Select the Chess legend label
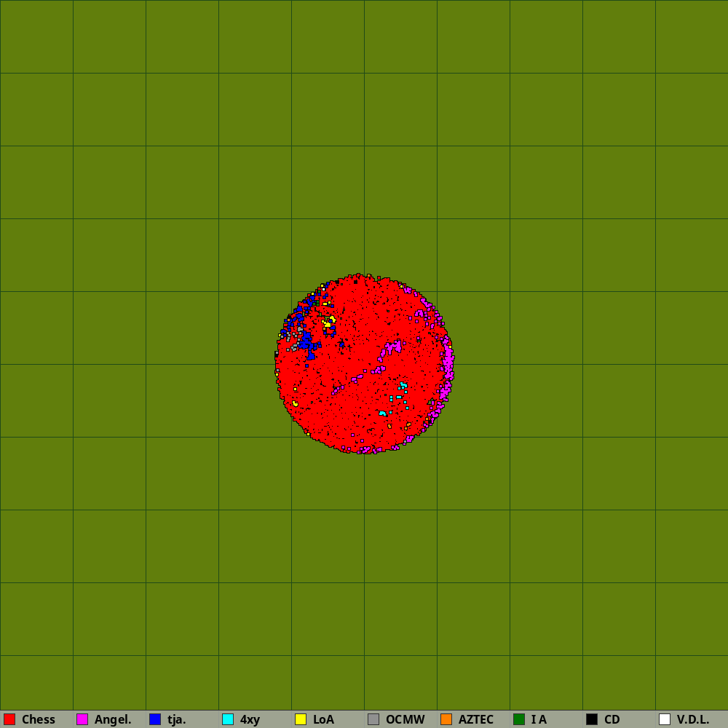Image resolution: width=728 pixels, height=728 pixels. [39, 720]
